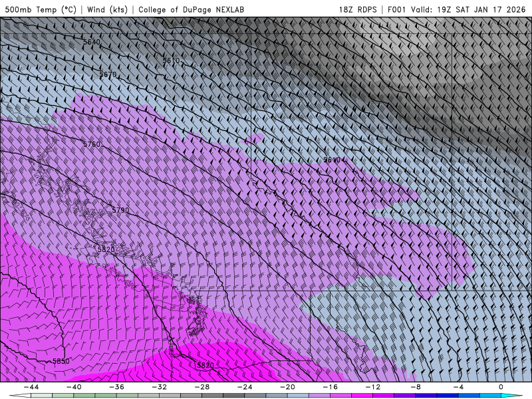Viewport: 532px width, 399px height.
Task: Click the -24 colorbar tick label
Action: pyautogui.click(x=245, y=387)
